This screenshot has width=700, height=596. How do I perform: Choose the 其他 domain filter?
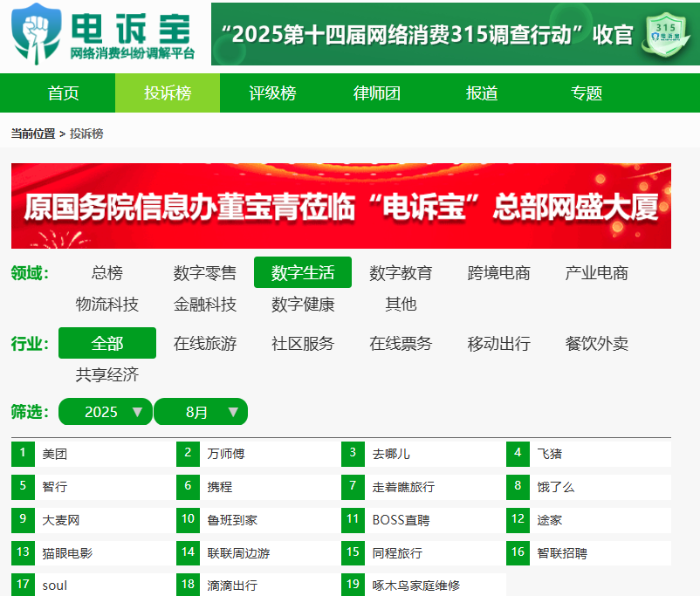click(x=401, y=304)
